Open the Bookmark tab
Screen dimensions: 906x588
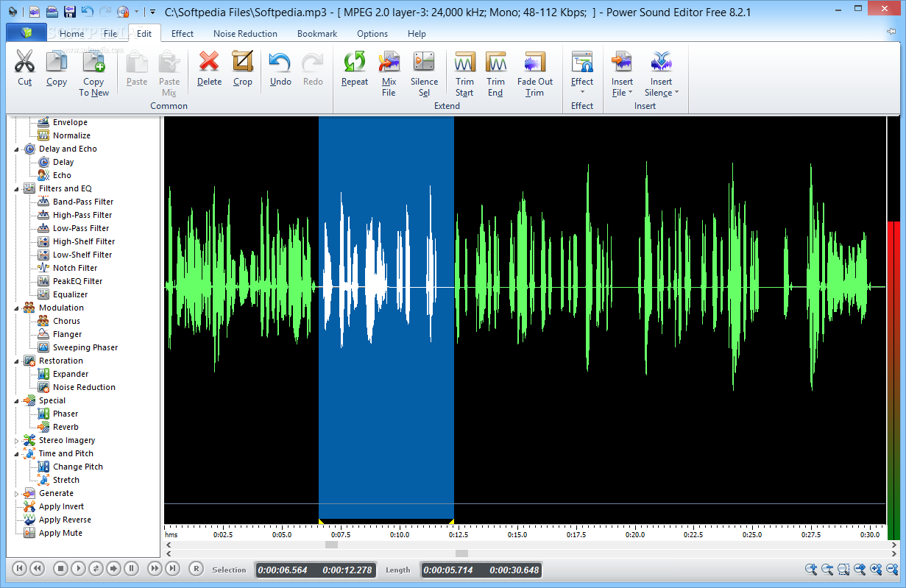coord(317,33)
